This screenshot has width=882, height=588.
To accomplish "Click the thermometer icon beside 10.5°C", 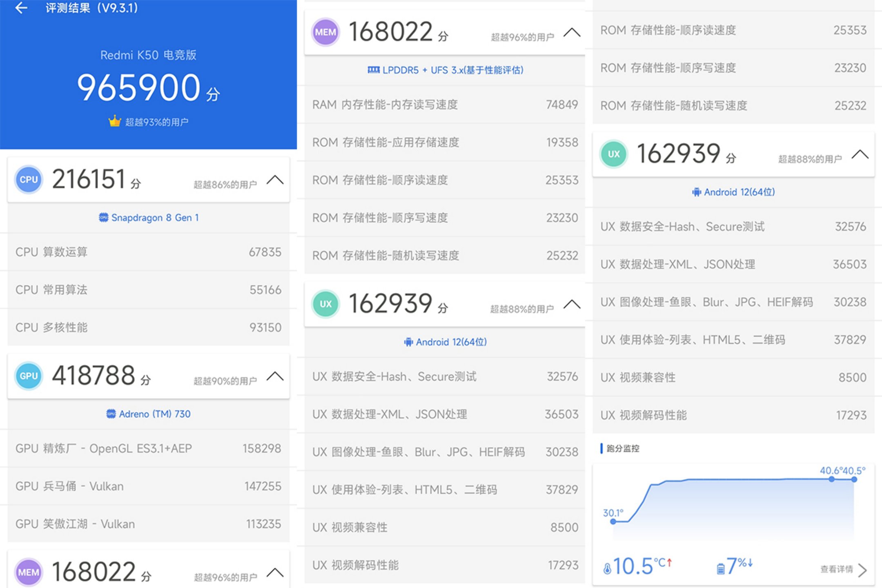I will coord(607,568).
